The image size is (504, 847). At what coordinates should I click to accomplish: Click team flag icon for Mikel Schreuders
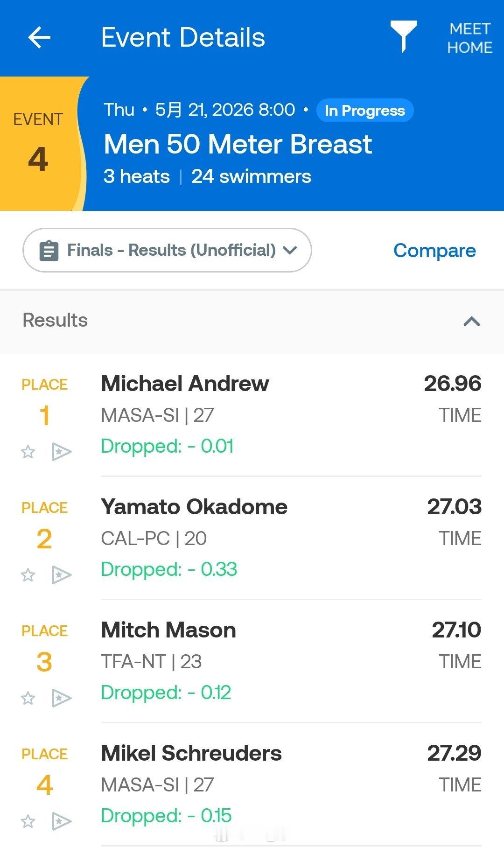tap(62, 821)
